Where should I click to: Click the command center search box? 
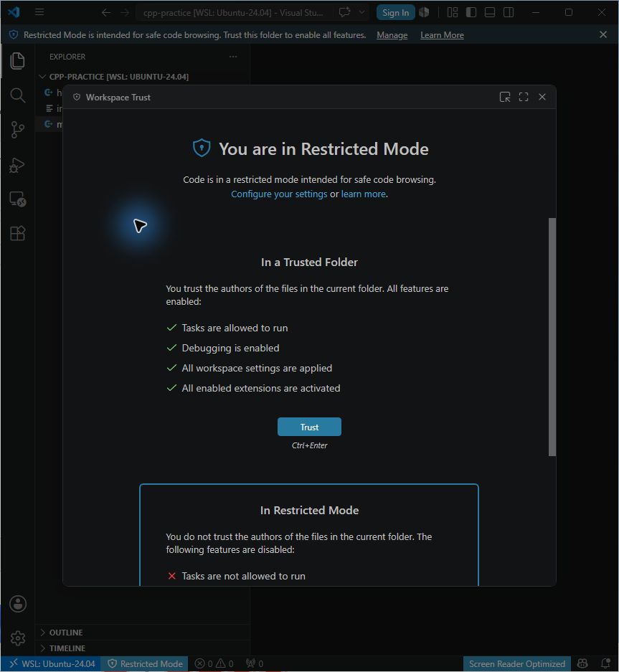click(x=233, y=12)
